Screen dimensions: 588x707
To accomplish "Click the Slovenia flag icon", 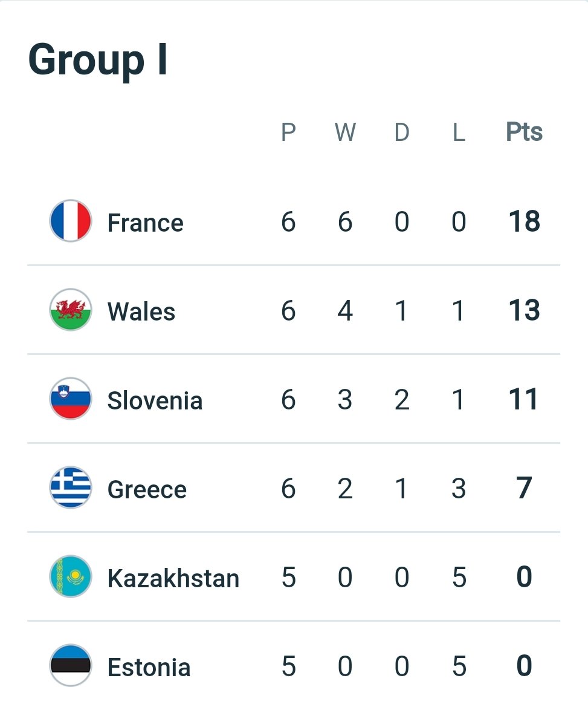I will pos(71,399).
